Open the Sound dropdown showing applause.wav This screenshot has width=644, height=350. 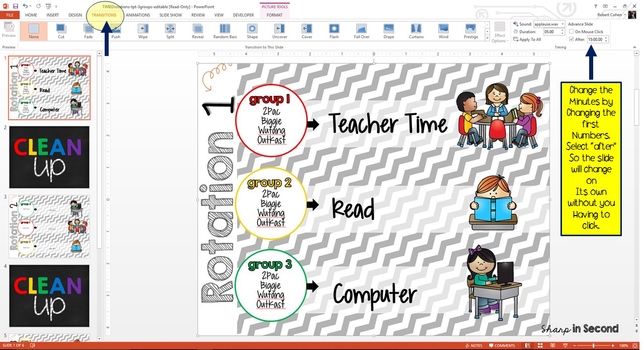pyautogui.click(x=562, y=24)
